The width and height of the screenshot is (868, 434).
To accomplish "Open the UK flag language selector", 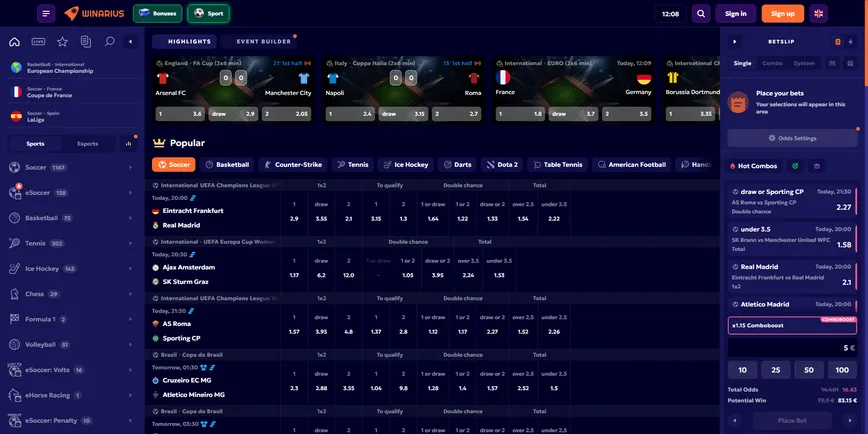I will click(819, 14).
